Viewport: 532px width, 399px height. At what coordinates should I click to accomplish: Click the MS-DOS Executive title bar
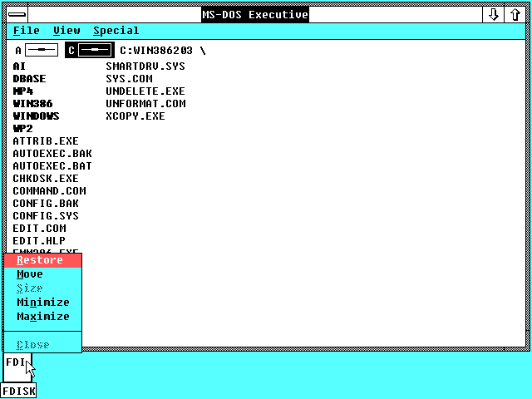(x=255, y=15)
